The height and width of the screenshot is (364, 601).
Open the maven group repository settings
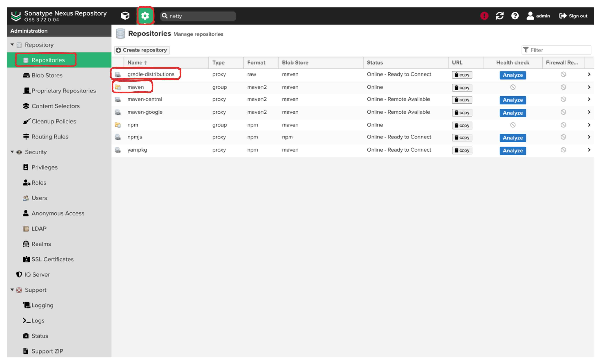click(x=136, y=87)
